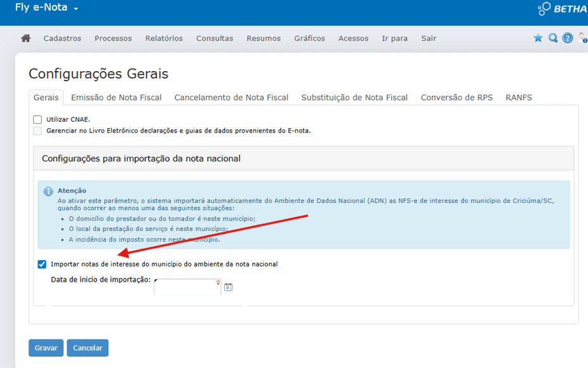The image size is (588, 368).
Task: Select the Sair menu item
Action: tap(429, 39)
